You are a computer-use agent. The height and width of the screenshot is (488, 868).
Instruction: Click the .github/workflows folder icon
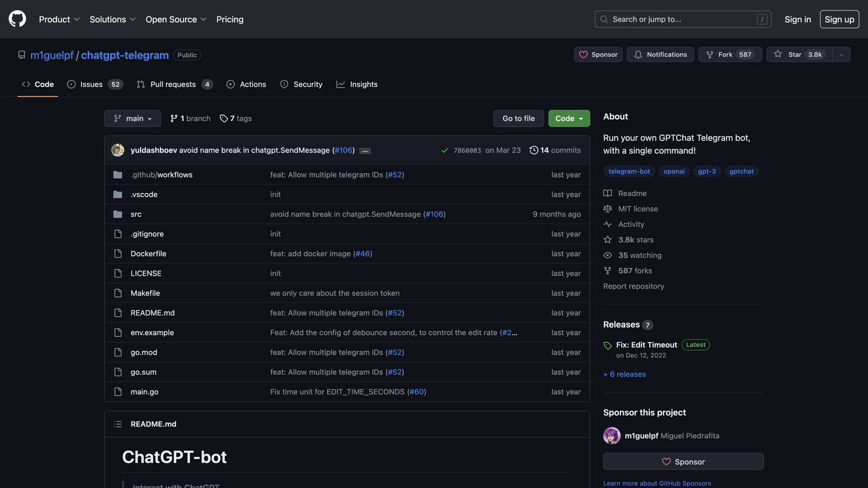[x=118, y=174]
